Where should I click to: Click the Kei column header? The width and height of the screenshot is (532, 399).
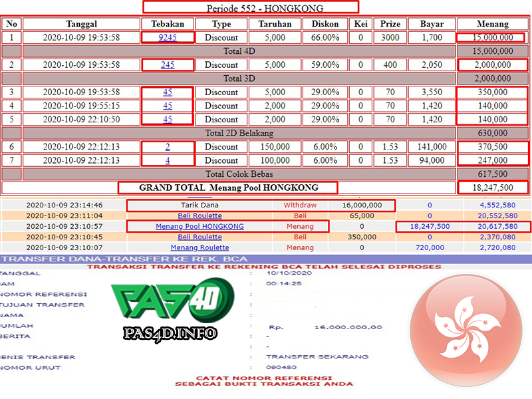click(x=360, y=24)
